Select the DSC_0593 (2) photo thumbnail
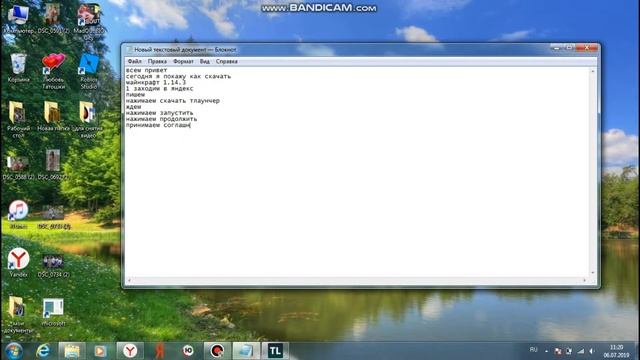 [53, 19]
